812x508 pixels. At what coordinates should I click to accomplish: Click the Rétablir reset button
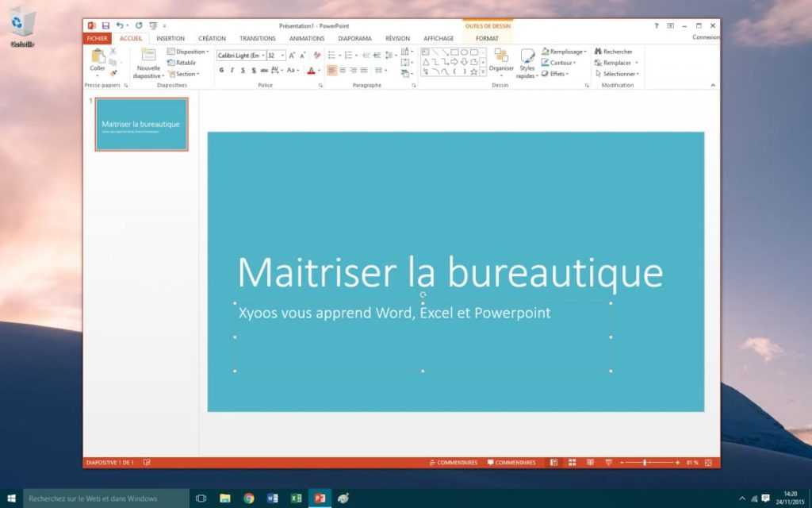tap(182, 62)
